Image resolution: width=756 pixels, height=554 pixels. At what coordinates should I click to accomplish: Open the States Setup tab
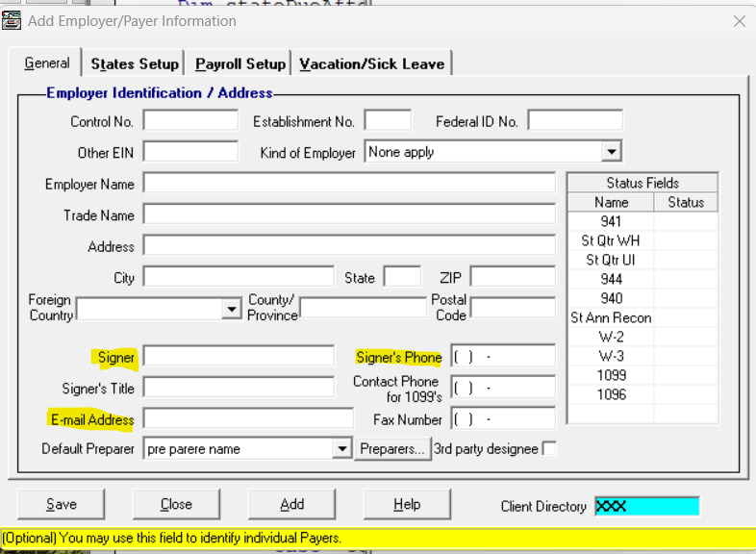pos(135,63)
